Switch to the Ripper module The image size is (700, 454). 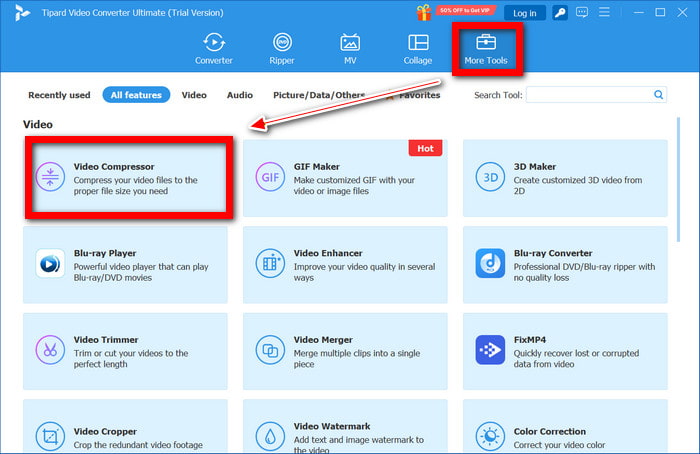pos(283,49)
